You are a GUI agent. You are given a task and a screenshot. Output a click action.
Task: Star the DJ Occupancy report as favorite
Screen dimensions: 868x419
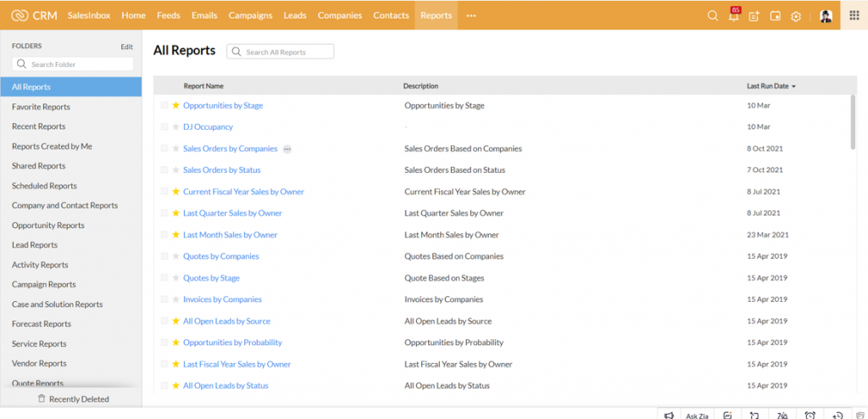click(x=176, y=127)
